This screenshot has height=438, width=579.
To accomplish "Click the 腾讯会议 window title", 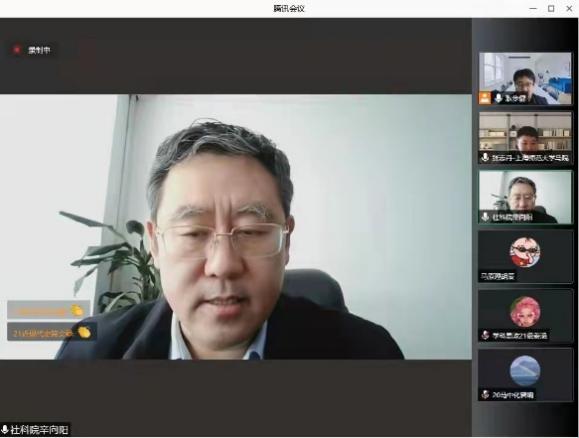I will tap(289, 8).
